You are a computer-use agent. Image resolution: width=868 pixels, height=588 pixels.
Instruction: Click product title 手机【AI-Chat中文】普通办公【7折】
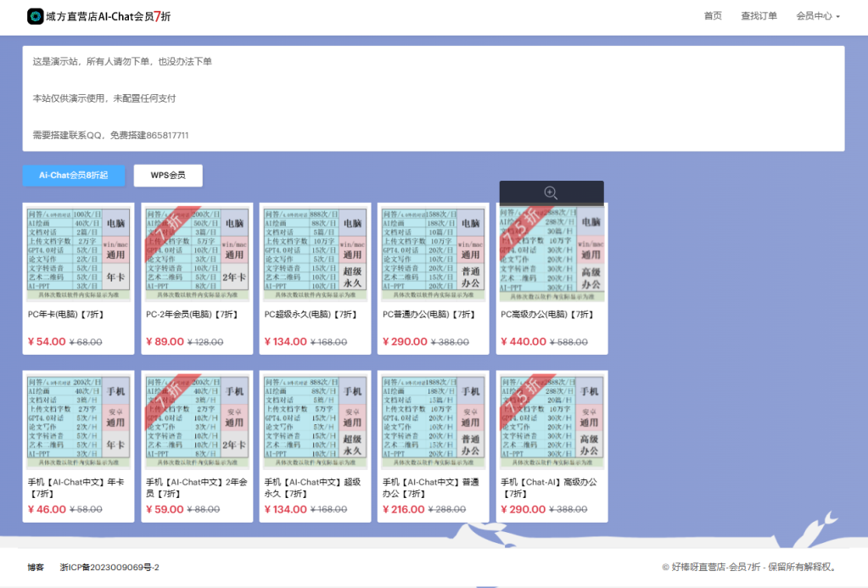click(x=431, y=488)
